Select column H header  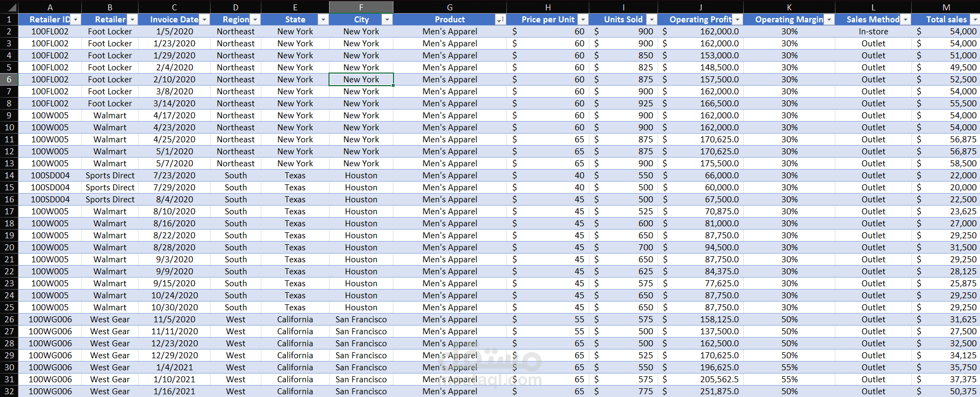point(548,7)
